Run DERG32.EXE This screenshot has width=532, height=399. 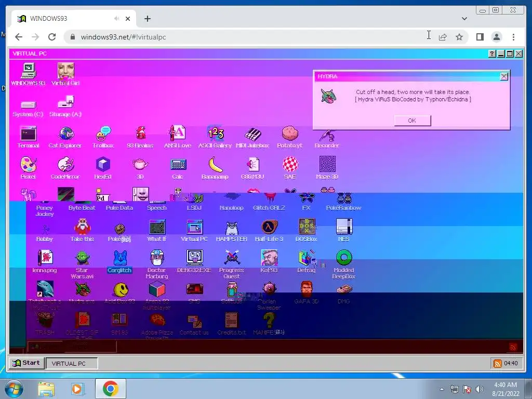(194, 258)
